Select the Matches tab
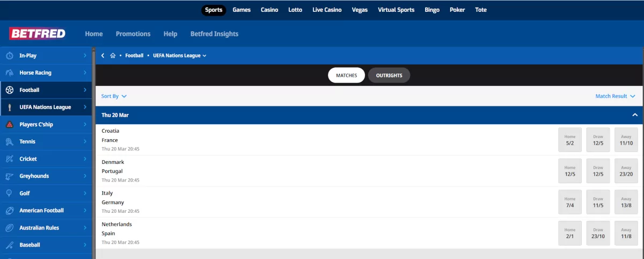This screenshot has width=644, height=259. (x=347, y=75)
